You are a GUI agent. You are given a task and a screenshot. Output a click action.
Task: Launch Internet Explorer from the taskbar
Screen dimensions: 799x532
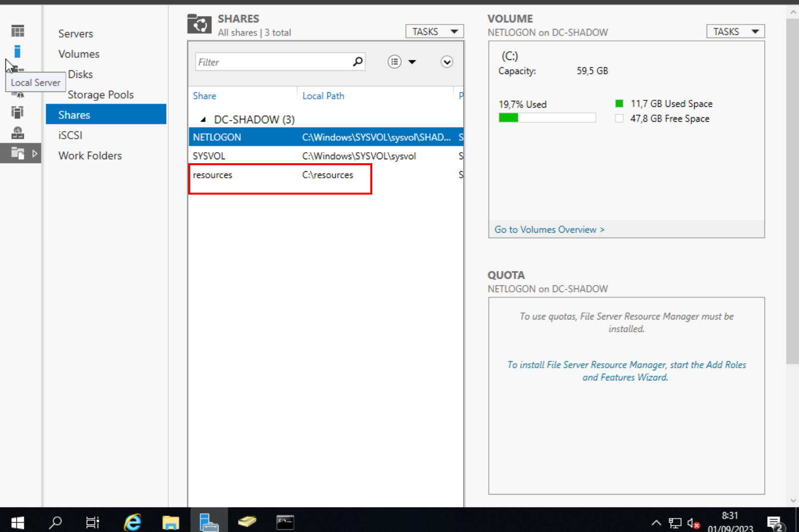132,522
